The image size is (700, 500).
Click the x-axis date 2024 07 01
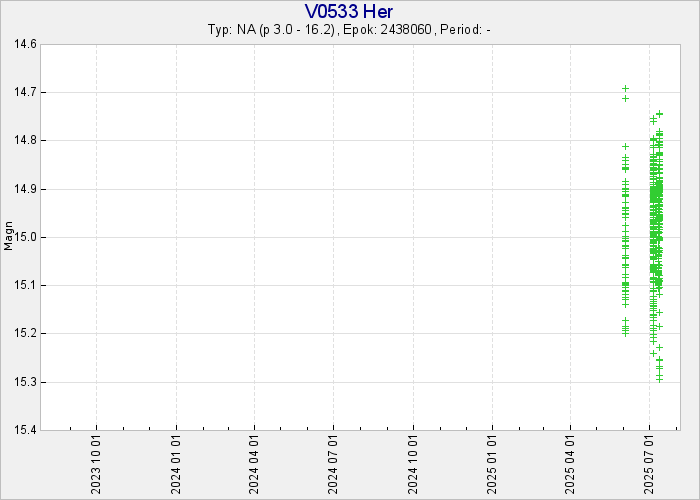pos(333,466)
